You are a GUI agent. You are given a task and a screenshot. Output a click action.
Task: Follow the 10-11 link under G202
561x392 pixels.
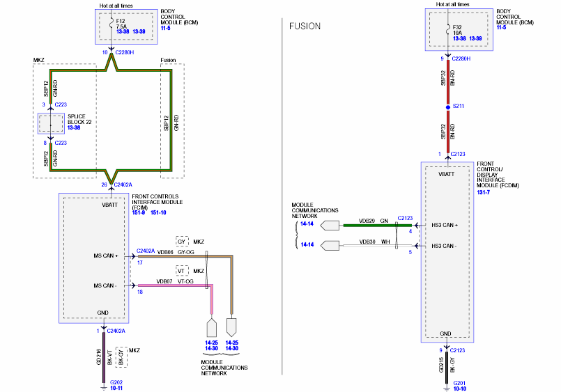[x=116, y=388]
